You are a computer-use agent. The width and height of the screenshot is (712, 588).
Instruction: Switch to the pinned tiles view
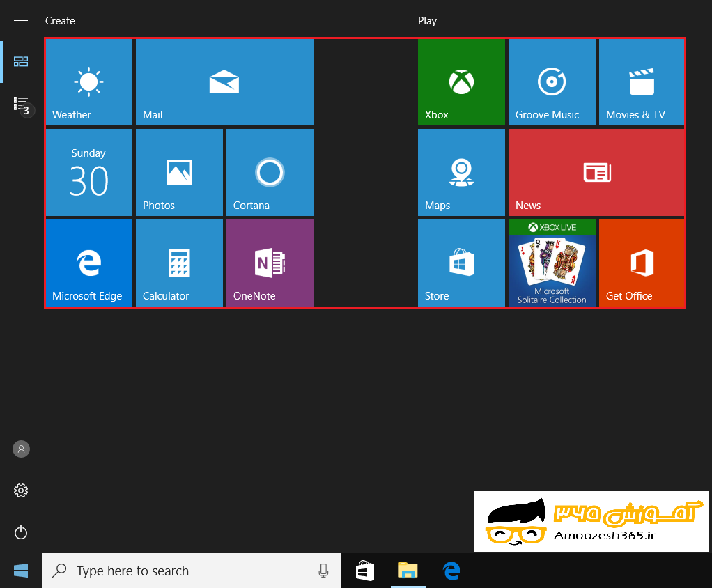coord(21,62)
